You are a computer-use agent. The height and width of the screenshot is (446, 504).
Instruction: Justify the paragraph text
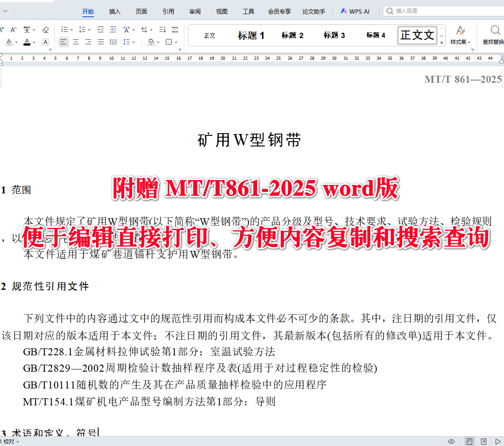(x=101, y=42)
